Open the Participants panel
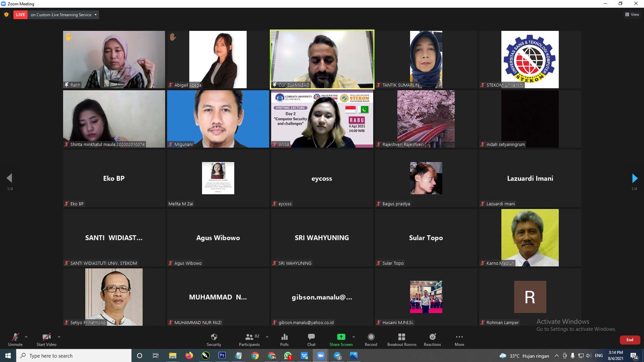Screen dimensions: 644x362 coord(249,340)
